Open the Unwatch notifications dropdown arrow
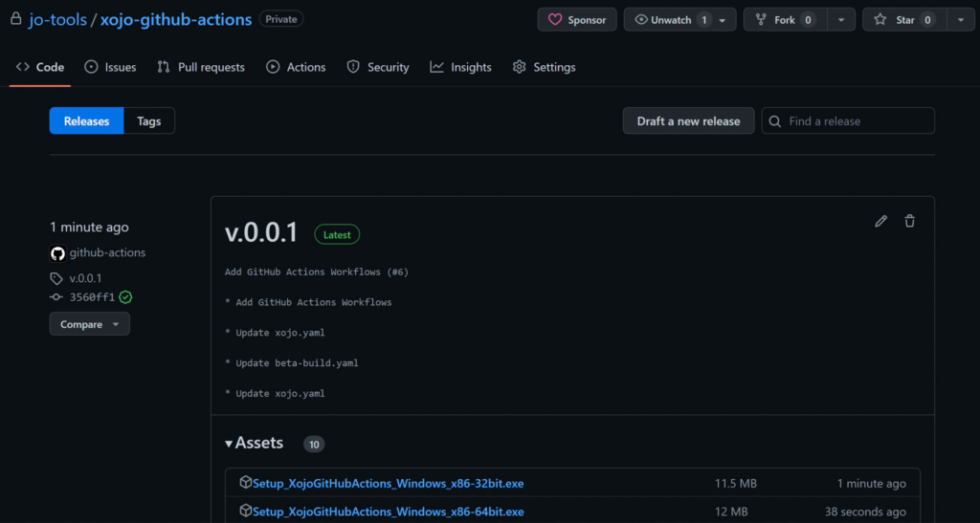Screen dimensions: 980x523 (723, 20)
